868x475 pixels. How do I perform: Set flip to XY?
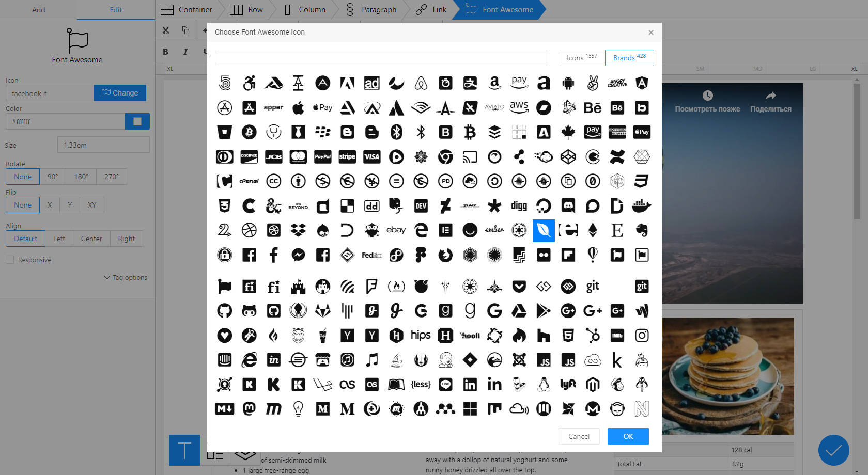click(x=92, y=205)
